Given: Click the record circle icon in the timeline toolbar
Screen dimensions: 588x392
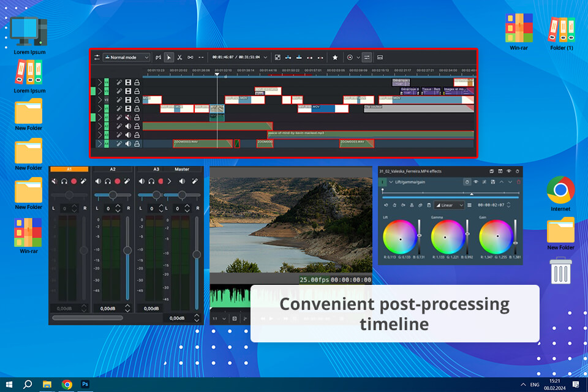Looking at the screenshot, I should coord(350,58).
